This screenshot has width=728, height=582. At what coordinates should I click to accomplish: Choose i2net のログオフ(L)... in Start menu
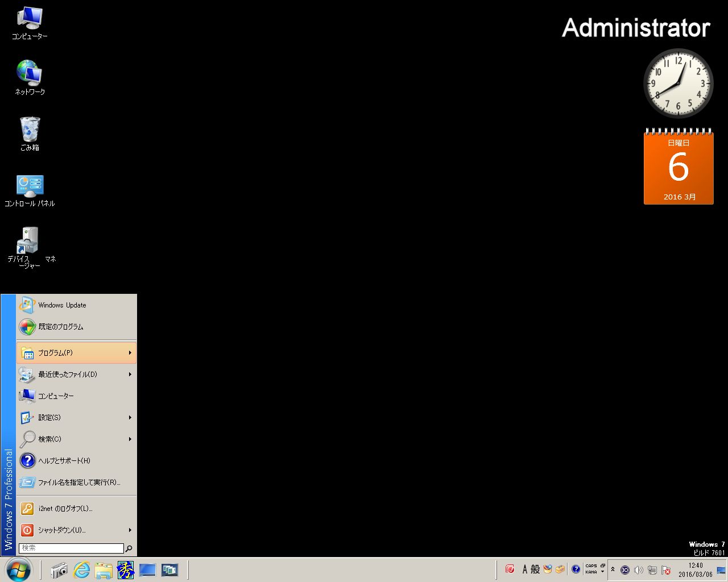pyautogui.click(x=76, y=509)
